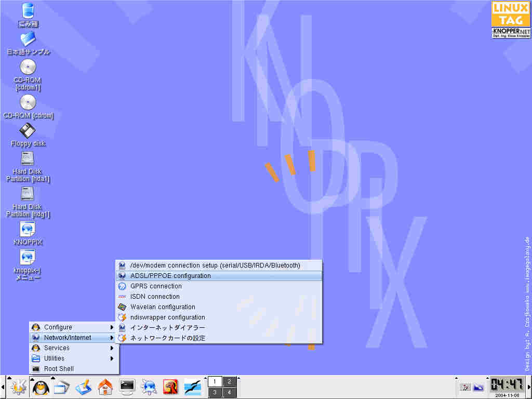Image resolution: width=532 pixels, height=399 pixels.
Task: Open Wavelan configuration menu item
Action: (x=219, y=307)
